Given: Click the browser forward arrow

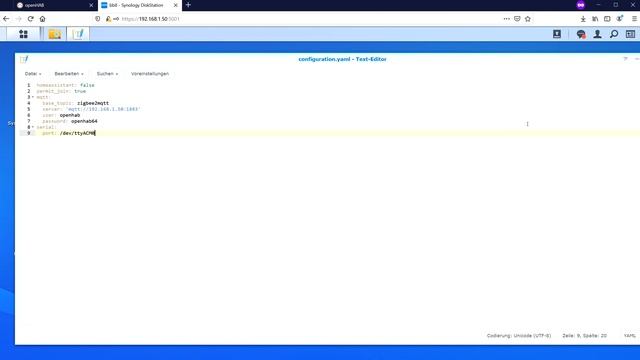Looking at the screenshot, I should coord(18,19).
